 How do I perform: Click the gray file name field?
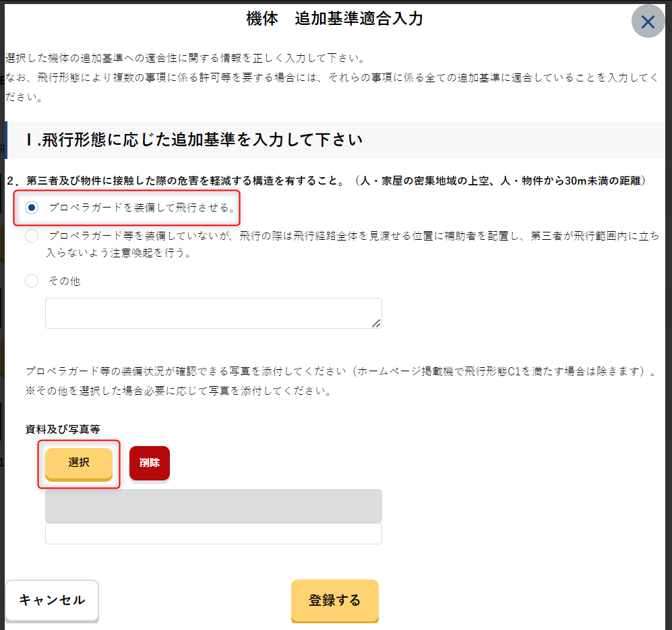tap(213, 506)
